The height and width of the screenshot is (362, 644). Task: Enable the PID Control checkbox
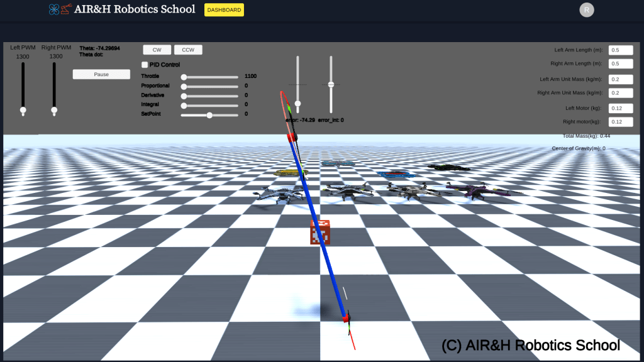[x=144, y=64]
